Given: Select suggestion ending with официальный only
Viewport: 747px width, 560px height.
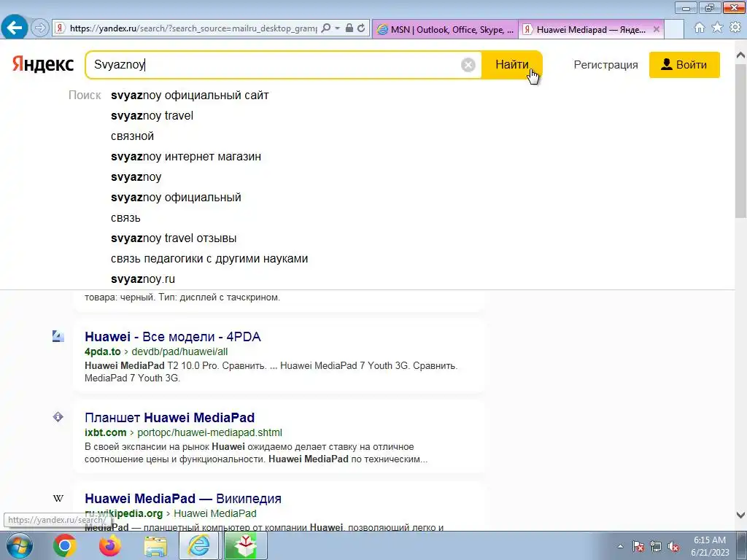Looking at the screenshot, I should (176, 198).
